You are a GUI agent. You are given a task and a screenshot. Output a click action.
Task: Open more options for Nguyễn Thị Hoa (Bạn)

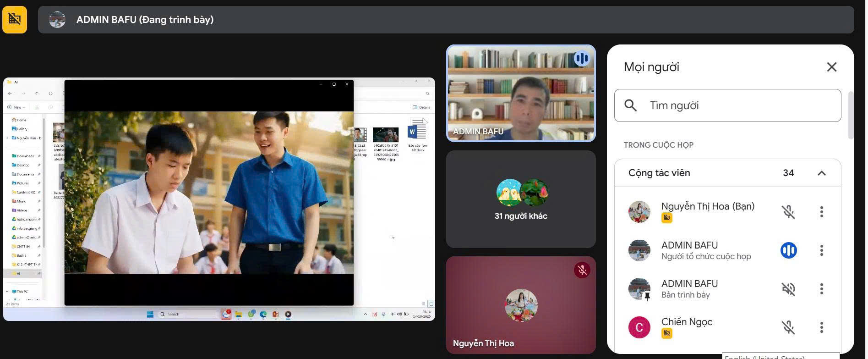(821, 212)
